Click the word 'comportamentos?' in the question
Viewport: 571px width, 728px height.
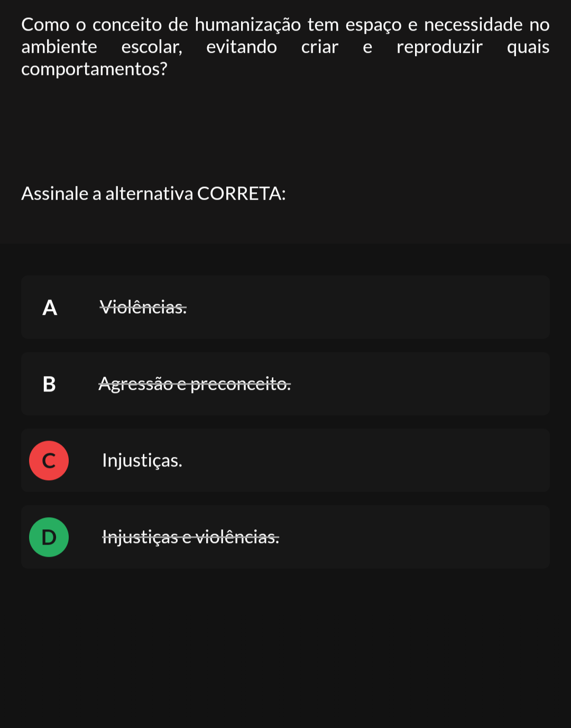pos(94,69)
